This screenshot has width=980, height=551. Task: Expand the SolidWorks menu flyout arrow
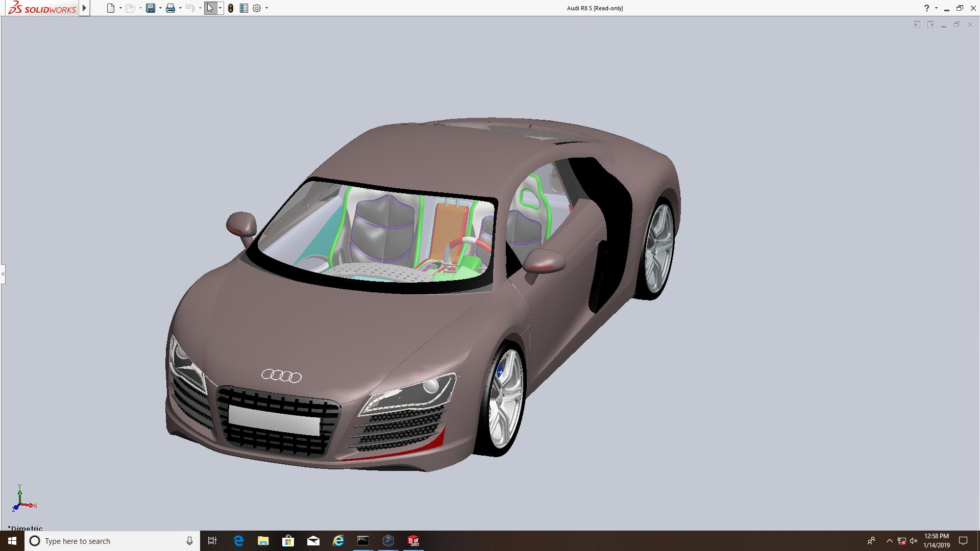click(84, 8)
